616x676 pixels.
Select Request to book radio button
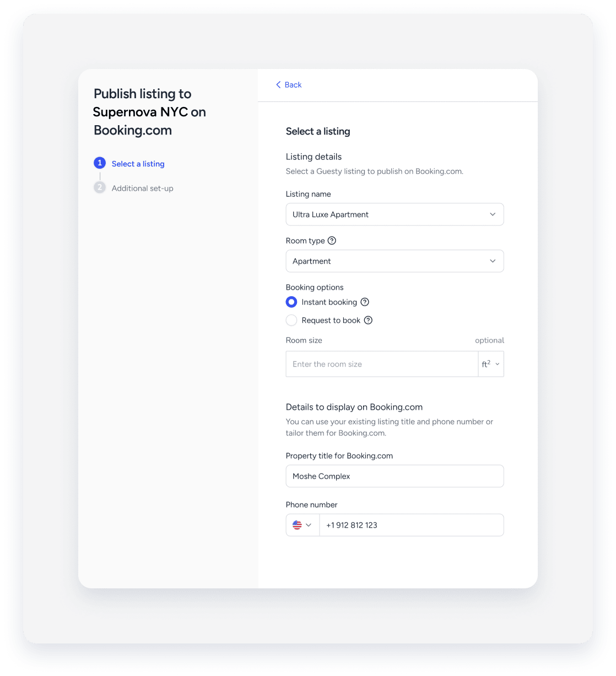(291, 320)
